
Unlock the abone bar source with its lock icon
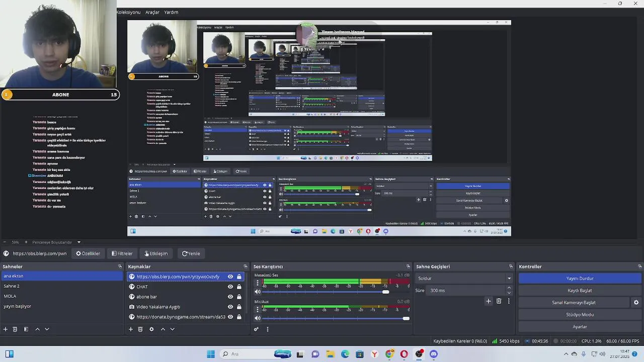(239, 297)
